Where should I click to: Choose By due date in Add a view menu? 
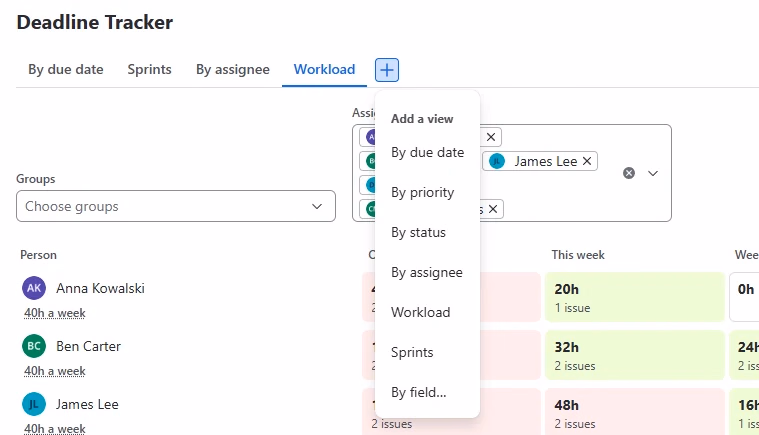(427, 152)
